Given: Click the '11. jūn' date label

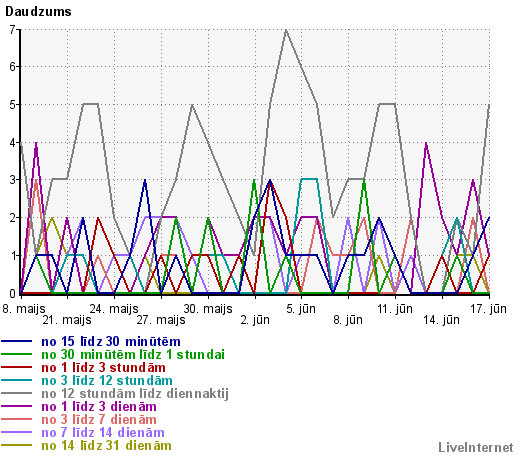Looking at the screenshot, I should click(395, 309).
